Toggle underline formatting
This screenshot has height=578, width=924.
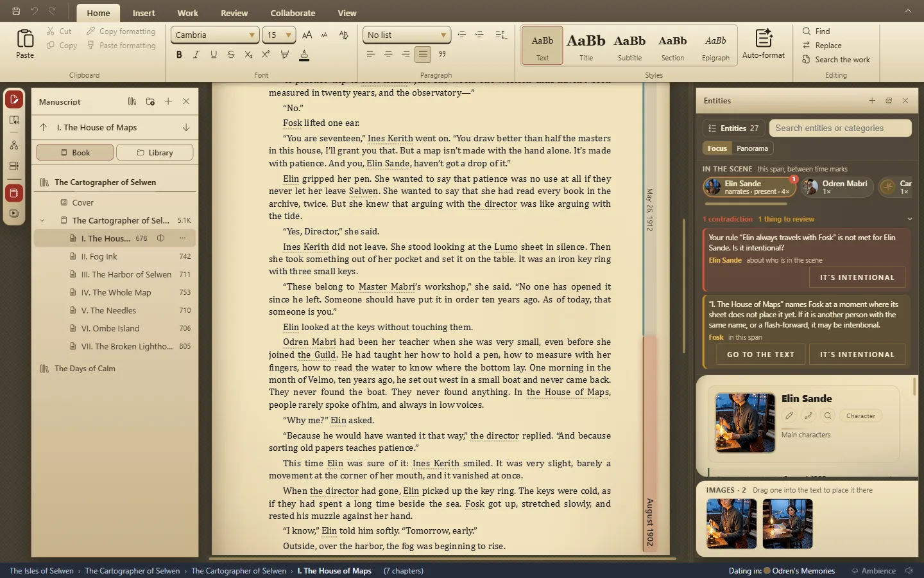[x=214, y=55]
